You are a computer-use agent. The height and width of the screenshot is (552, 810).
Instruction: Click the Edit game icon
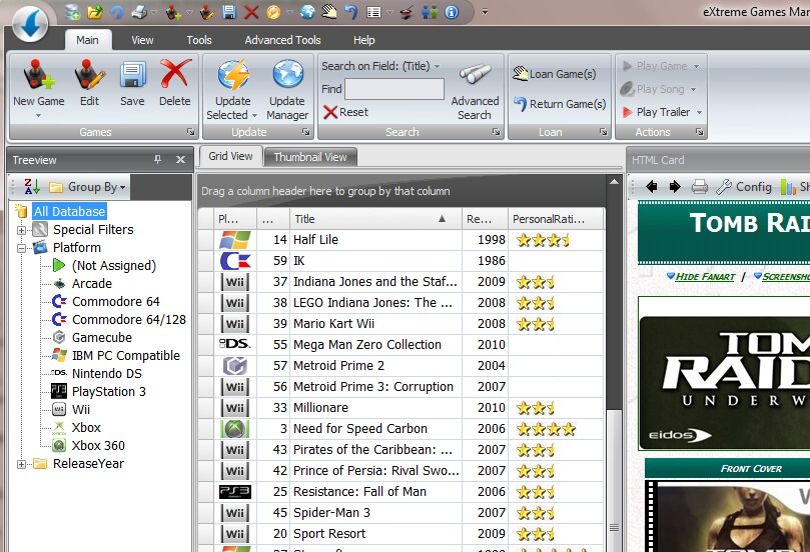pos(90,75)
